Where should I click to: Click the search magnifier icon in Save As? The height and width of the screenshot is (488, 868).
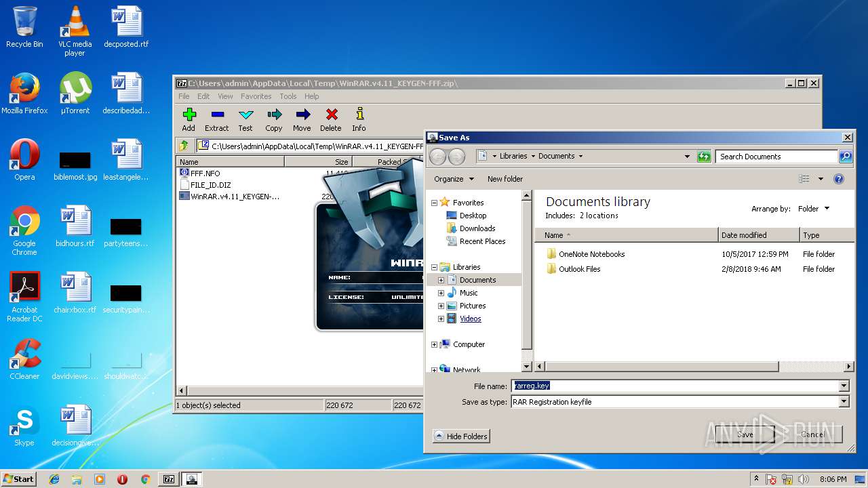point(845,157)
